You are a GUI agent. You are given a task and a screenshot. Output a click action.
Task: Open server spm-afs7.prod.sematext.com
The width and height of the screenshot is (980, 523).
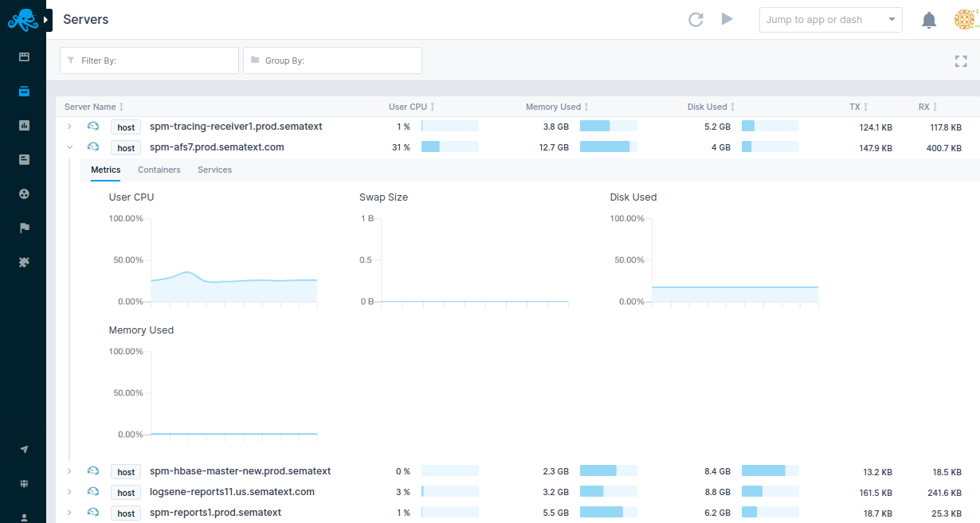click(217, 147)
